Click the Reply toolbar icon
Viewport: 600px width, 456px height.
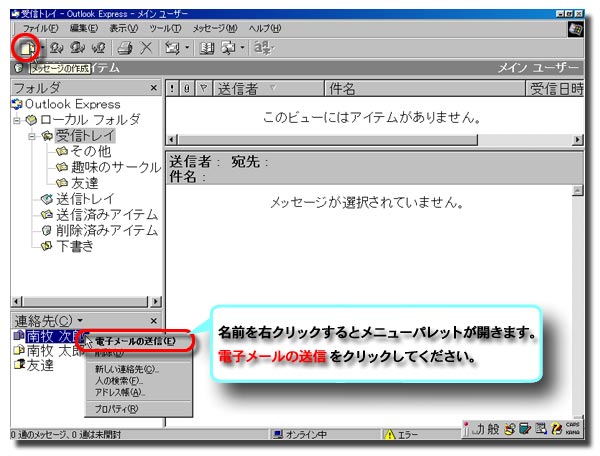coord(57,48)
